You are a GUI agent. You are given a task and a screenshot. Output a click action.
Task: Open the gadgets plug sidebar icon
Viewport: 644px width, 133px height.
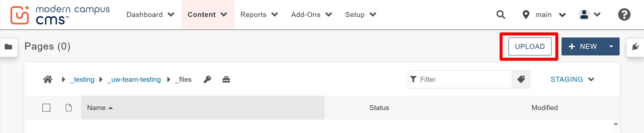(x=635, y=47)
